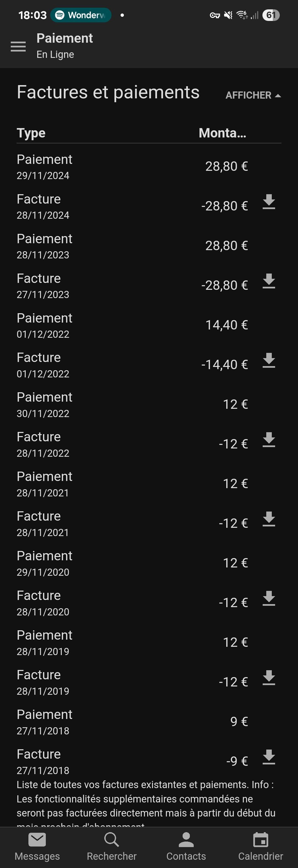Open the Calendrier tab
Image resolution: width=298 pixels, height=868 pixels.
pos(260,847)
